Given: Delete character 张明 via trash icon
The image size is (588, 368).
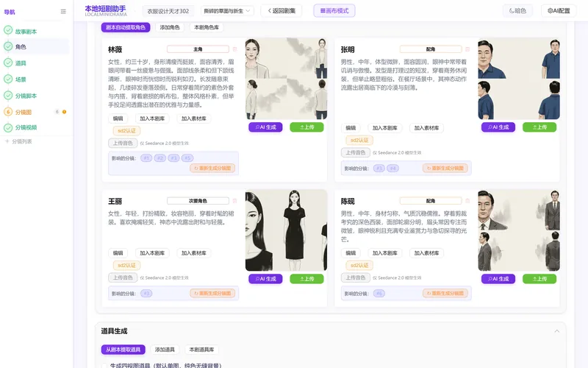Looking at the screenshot, I should point(467,49).
